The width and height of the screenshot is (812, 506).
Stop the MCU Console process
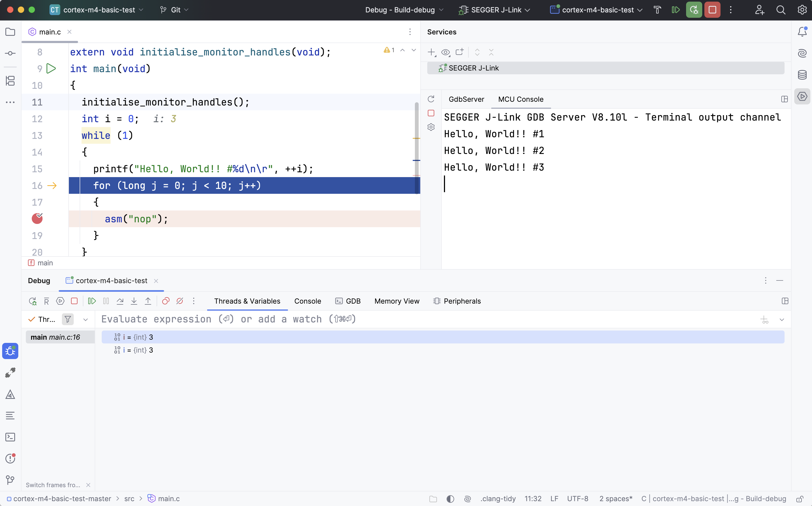pyautogui.click(x=431, y=113)
